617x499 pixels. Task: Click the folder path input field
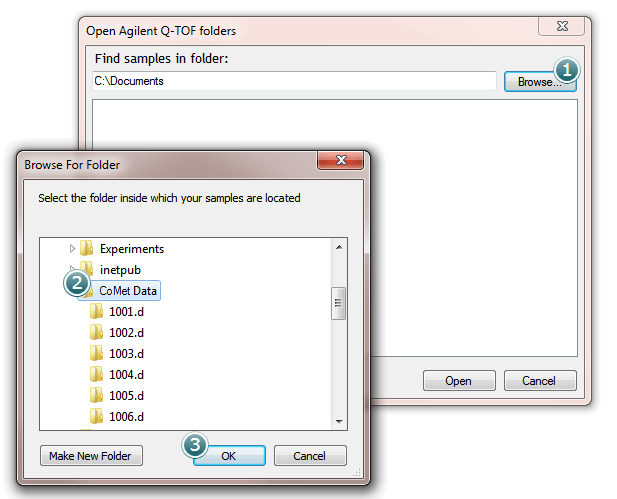click(x=294, y=81)
